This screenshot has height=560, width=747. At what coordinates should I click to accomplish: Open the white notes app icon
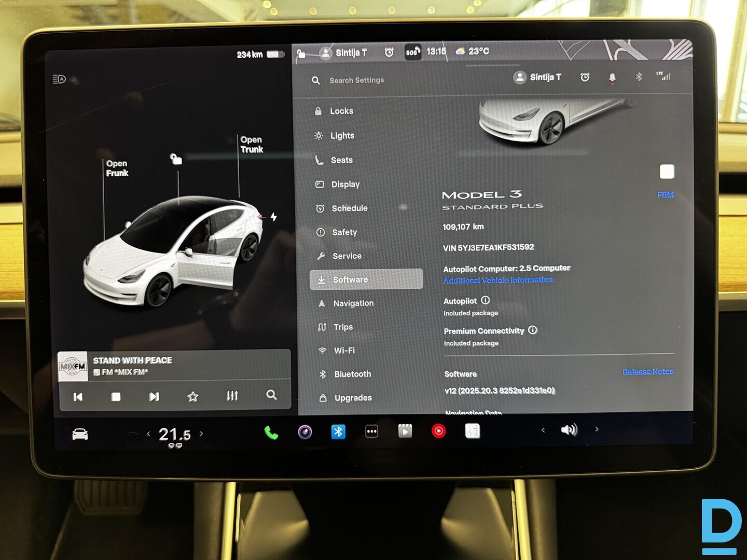(473, 431)
